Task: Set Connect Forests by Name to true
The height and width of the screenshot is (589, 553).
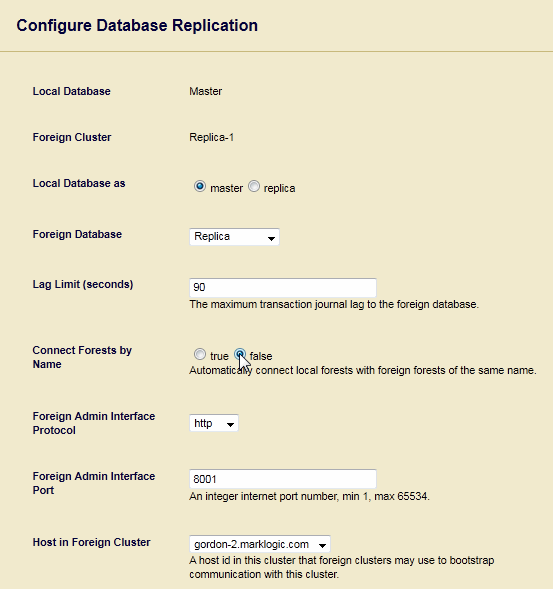Action: pyautogui.click(x=200, y=354)
